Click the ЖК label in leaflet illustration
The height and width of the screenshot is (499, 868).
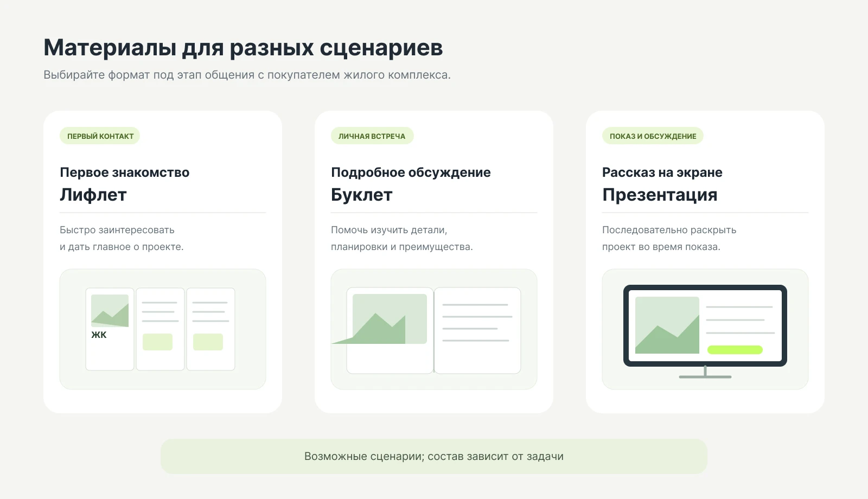[x=99, y=335]
